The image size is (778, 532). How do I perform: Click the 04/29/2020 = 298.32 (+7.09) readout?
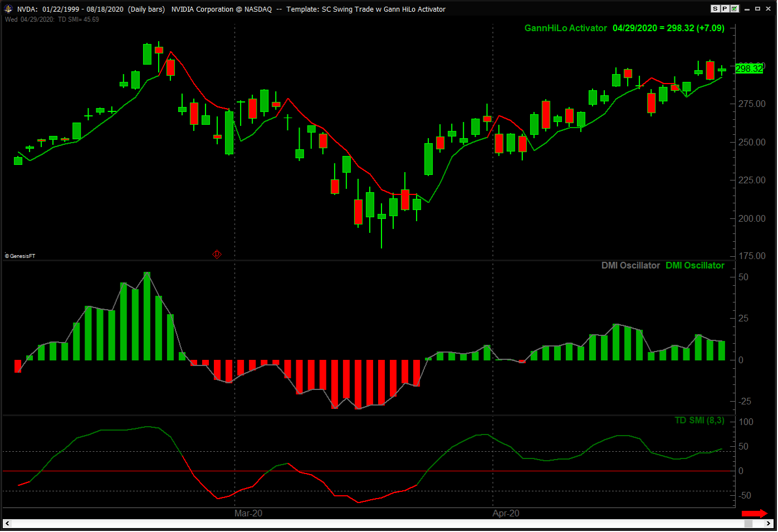click(x=668, y=28)
